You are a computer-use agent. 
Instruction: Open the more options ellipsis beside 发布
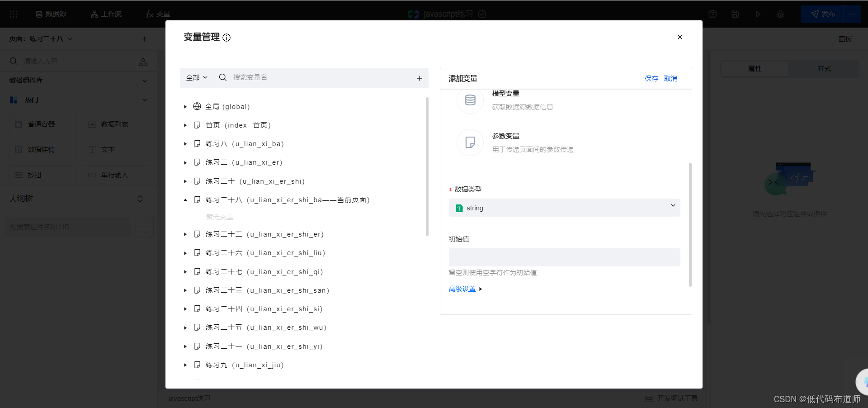[x=852, y=14]
